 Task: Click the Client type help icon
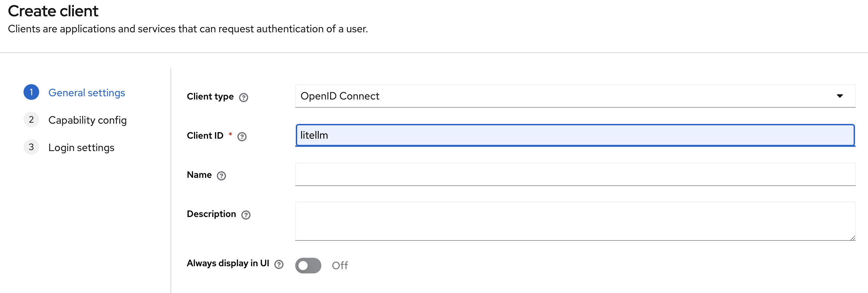244,97
